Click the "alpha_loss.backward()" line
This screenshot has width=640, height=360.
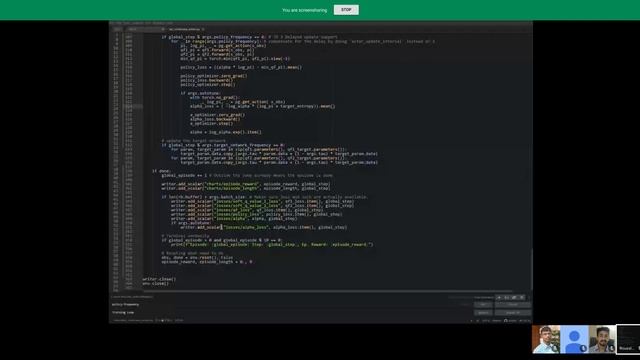pyautogui.click(x=215, y=119)
